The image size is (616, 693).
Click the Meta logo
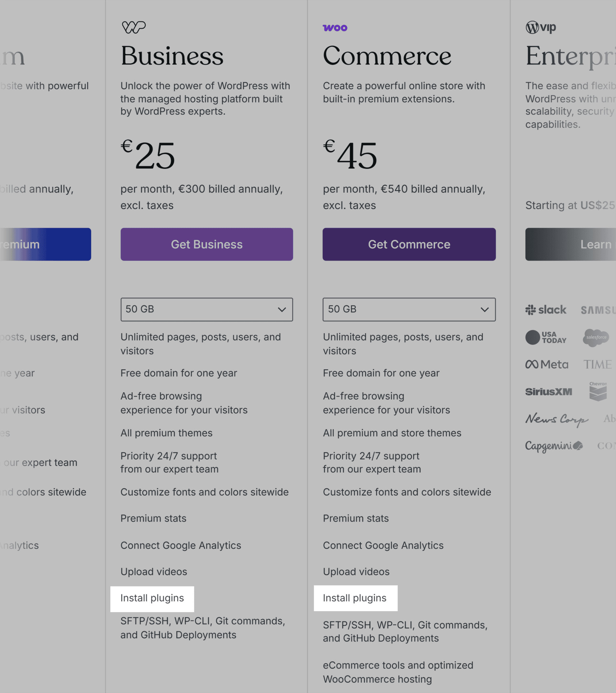[546, 364]
